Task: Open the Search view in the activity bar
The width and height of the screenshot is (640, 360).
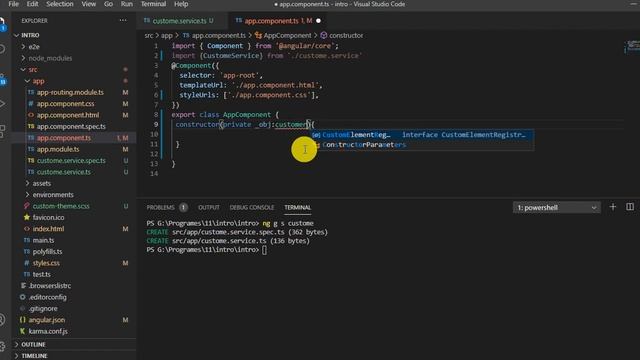Action: coord(2,49)
